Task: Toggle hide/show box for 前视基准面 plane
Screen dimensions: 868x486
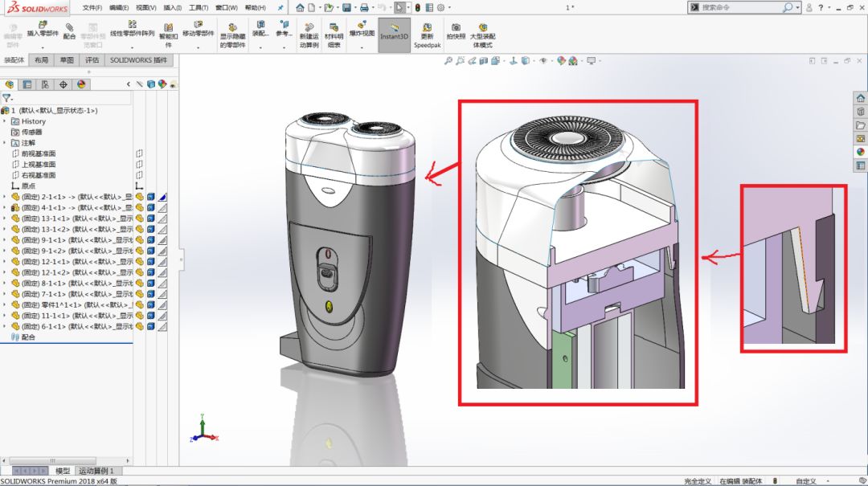Action: coord(139,153)
